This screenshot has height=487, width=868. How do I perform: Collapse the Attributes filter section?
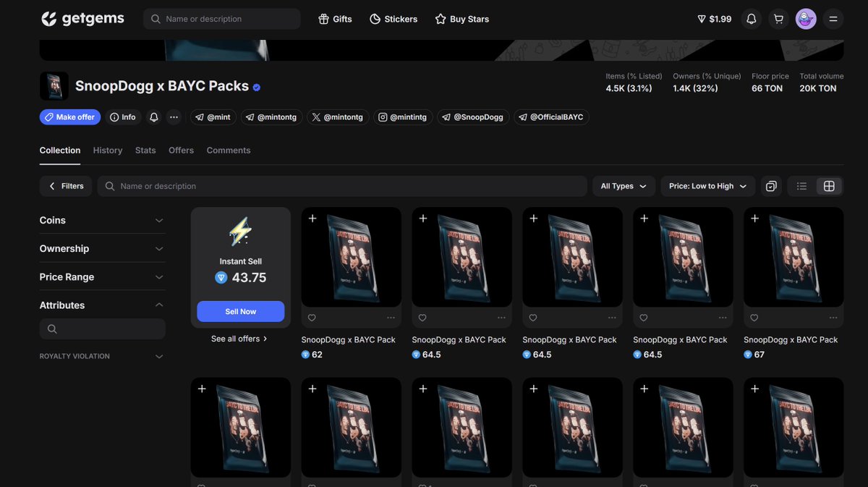(x=102, y=305)
